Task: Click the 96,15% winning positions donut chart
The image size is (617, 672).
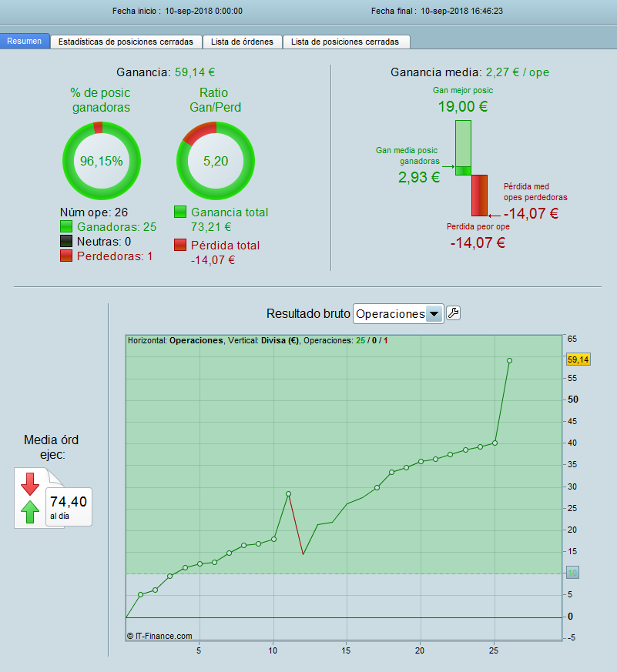Action: pos(102,161)
